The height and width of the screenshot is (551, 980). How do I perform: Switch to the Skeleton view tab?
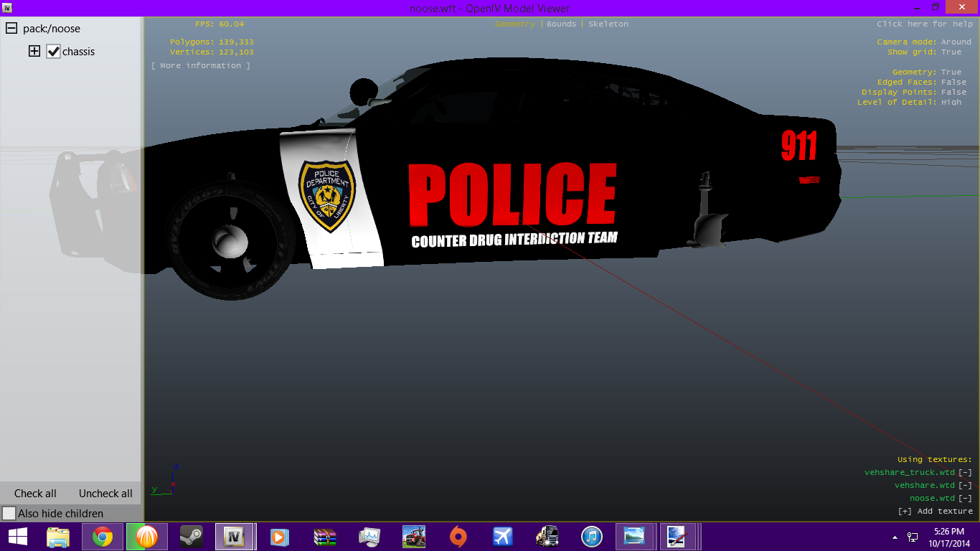tap(608, 24)
